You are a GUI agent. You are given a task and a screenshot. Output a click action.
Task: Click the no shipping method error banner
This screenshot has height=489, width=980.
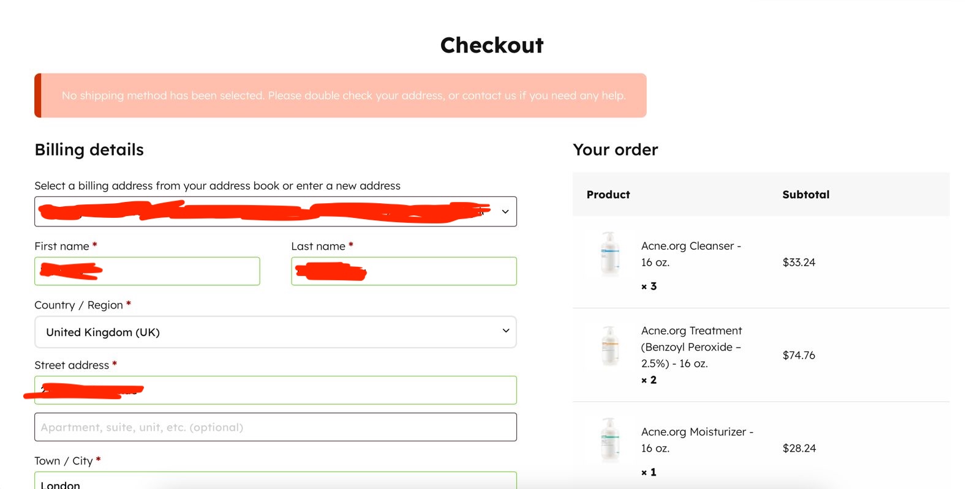[341, 95]
